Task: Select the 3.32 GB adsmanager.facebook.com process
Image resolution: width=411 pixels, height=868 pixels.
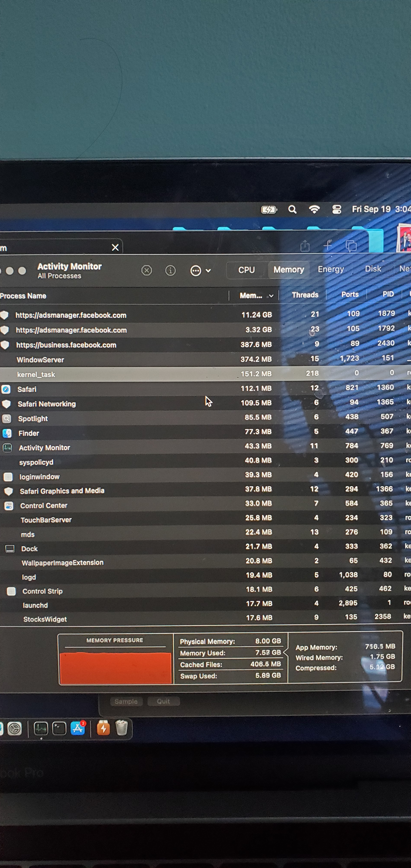Action: 205,330
